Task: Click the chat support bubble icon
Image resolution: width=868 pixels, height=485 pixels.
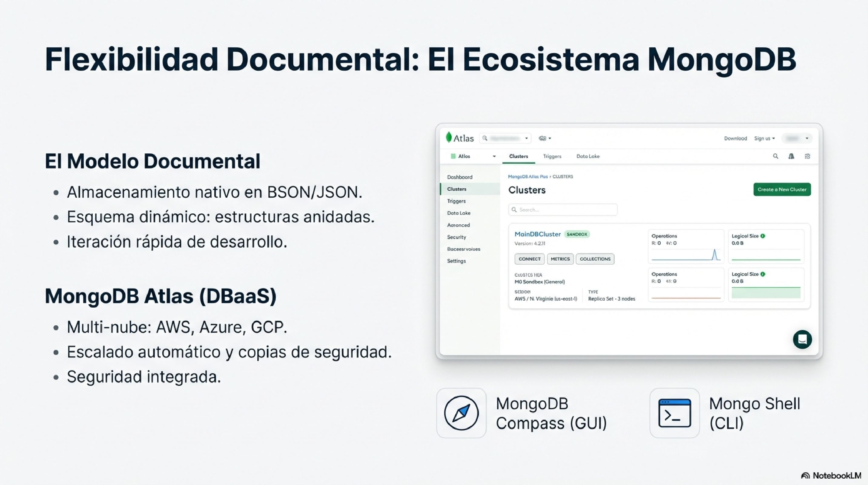Action: tap(803, 339)
